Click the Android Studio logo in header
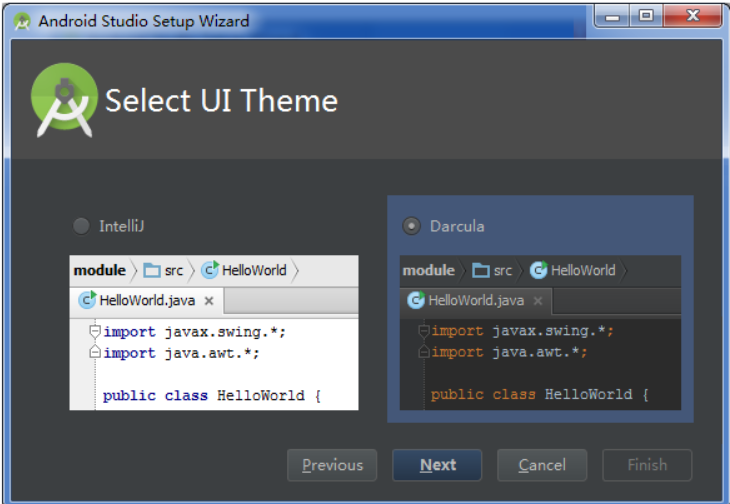 [x=64, y=100]
